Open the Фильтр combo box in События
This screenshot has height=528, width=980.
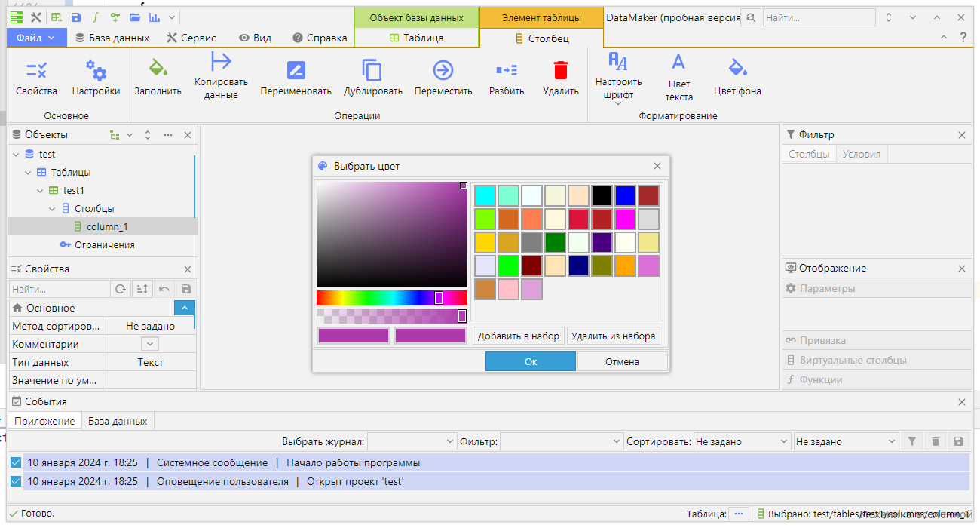[x=562, y=441]
